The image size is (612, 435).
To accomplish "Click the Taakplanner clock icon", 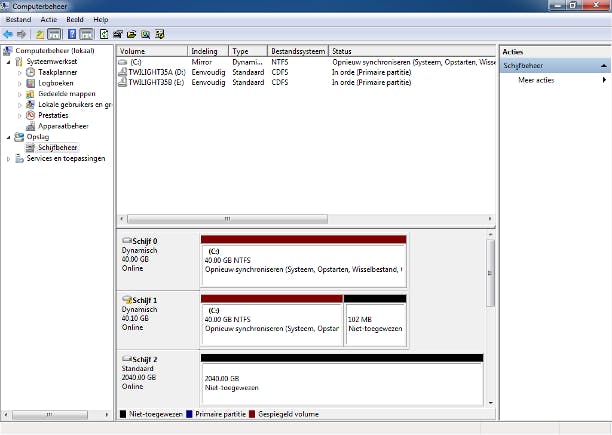I will tap(30, 72).
